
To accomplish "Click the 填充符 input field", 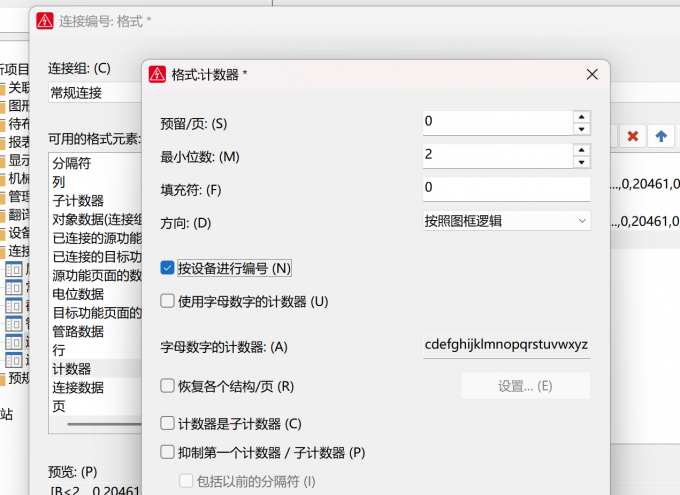I will (x=507, y=188).
